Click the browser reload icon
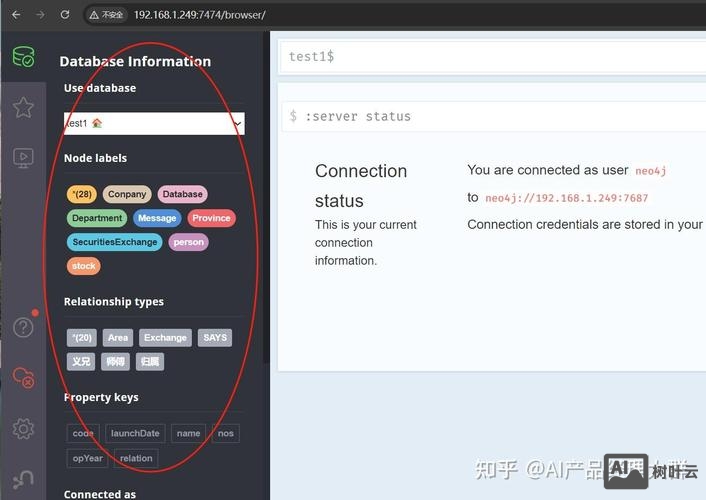The height and width of the screenshot is (500, 706). pyautogui.click(x=65, y=15)
